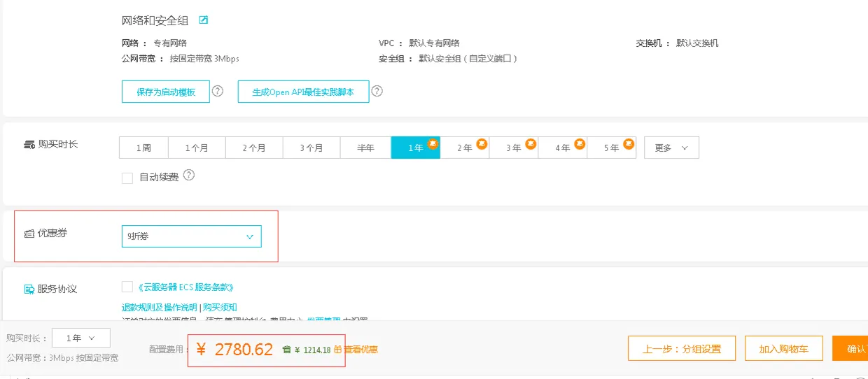868x379 pixels.
Task: Select 2年 purchase duration
Action: 465,148
